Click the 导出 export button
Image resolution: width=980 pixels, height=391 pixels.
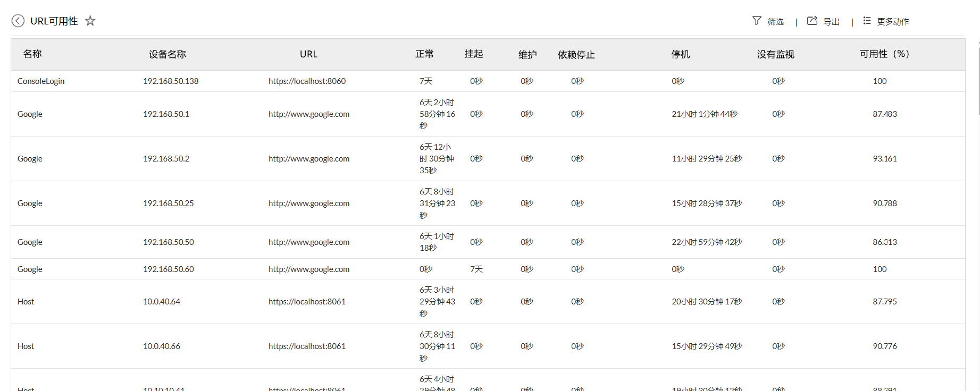click(x=831, y=21)
